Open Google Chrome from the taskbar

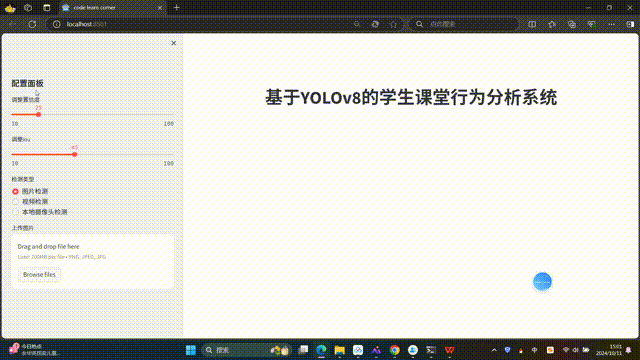pyautogui.click(x=394, y=350)
